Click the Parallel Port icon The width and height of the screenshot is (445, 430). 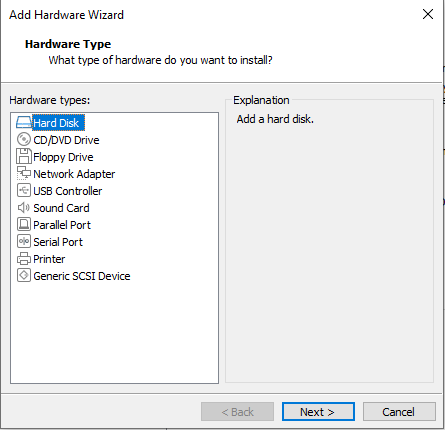click(x=24, y=224)
